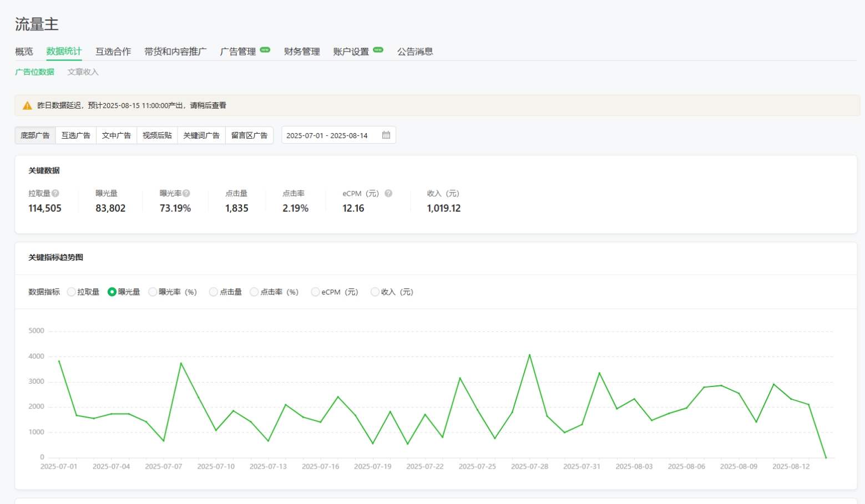865x504 pixels.
Task: Select the 广告位数据 sub-tab
Action: [x=35, y=72]
